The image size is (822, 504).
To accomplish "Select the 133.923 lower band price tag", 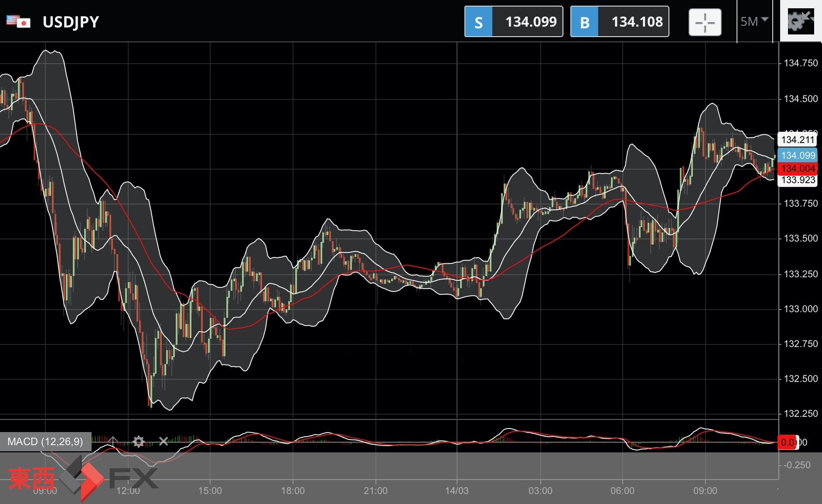I will click(798, 180).
